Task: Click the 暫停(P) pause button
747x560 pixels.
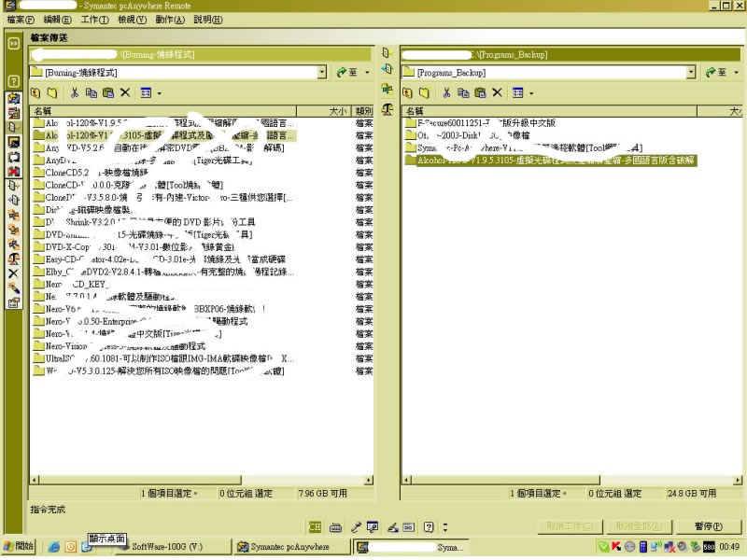Action: point(709,526)
